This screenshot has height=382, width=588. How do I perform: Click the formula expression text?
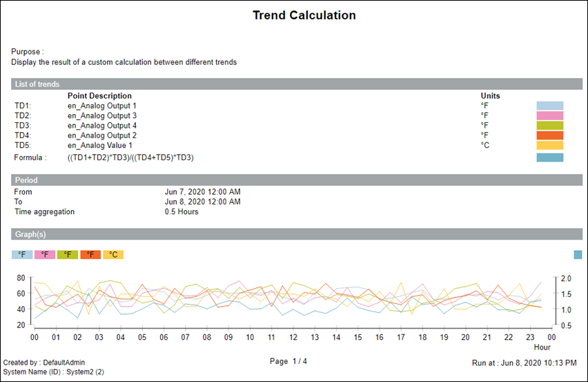pos(130,157)
